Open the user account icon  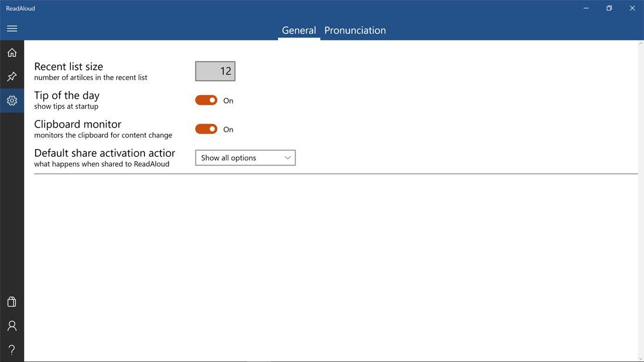12,325
